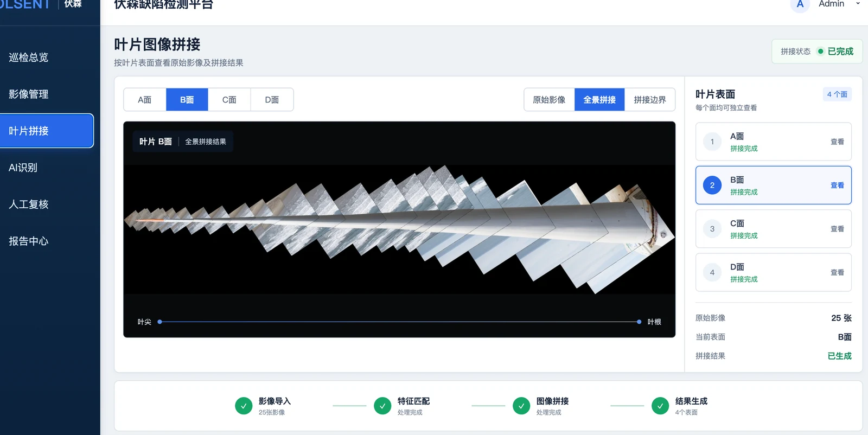868x435 pixels.
Task: Toggle view to 原始影像
Action: [x=549, y=100]
